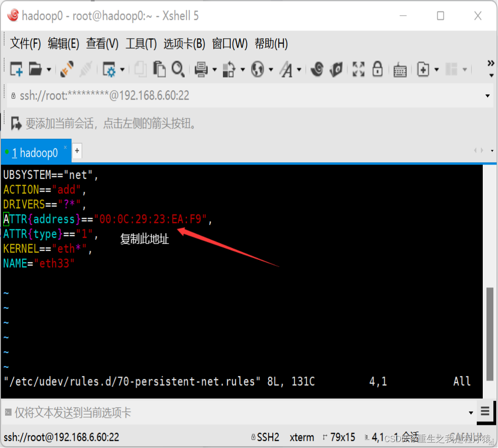
Task: Click the Find magnifier icon
Action: [x=178, y=69]
